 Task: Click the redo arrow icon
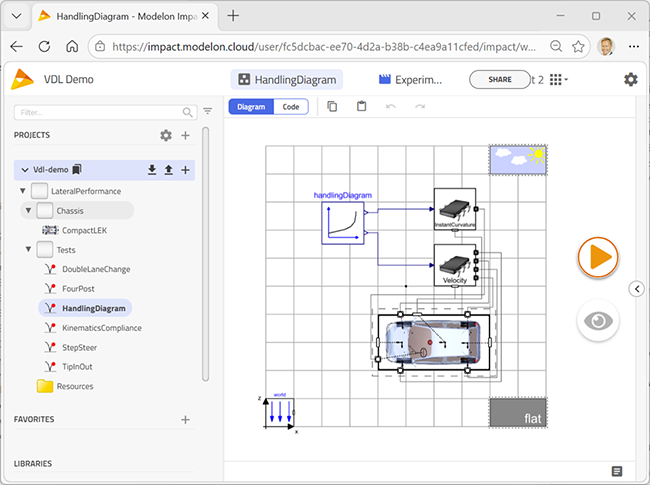coord(420,107)
